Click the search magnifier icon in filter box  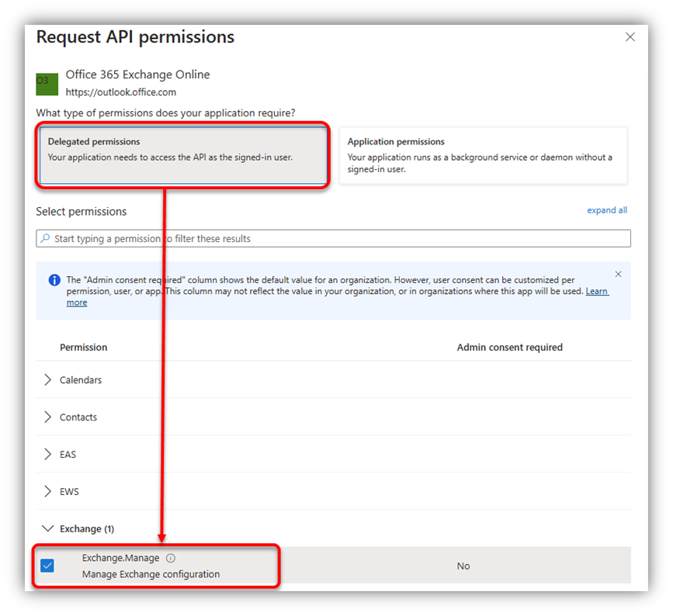pos(45,238)
